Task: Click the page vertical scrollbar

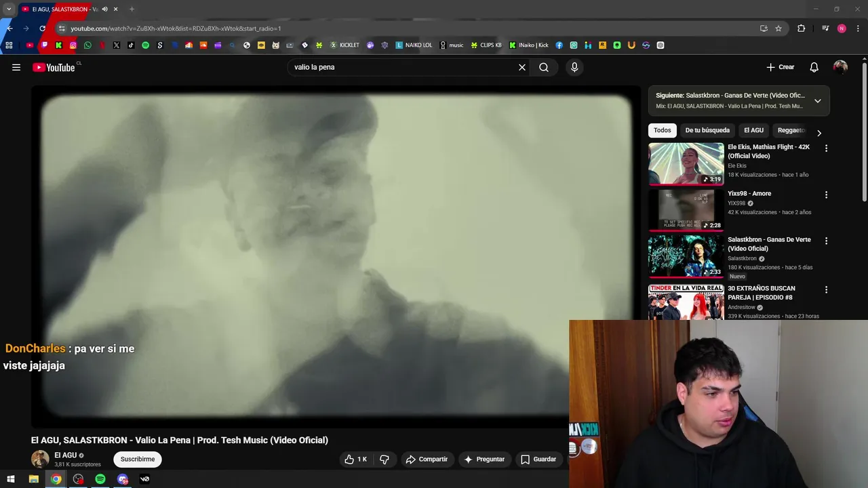Action: point(865,132)
